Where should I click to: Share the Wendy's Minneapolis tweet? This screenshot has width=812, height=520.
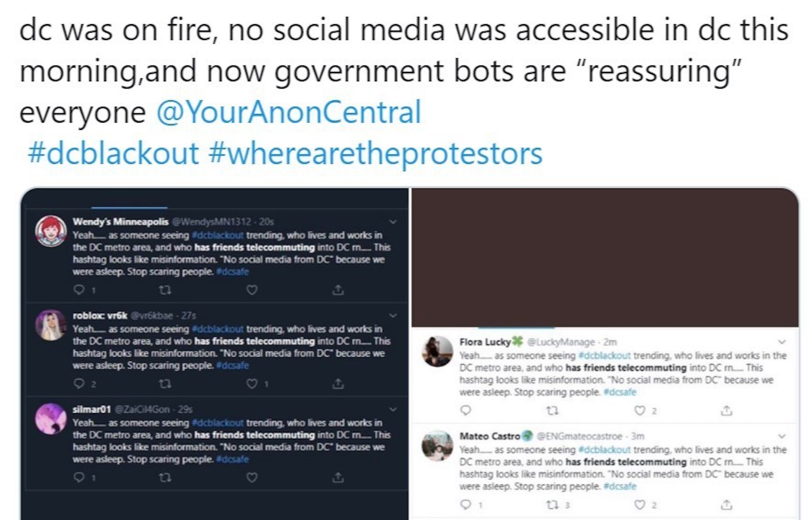click(x=338, y=290)
